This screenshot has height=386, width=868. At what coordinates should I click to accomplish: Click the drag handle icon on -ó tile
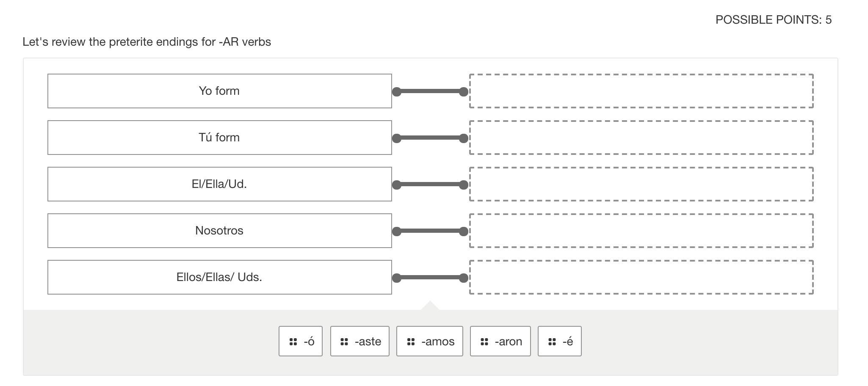coord(293,342)
